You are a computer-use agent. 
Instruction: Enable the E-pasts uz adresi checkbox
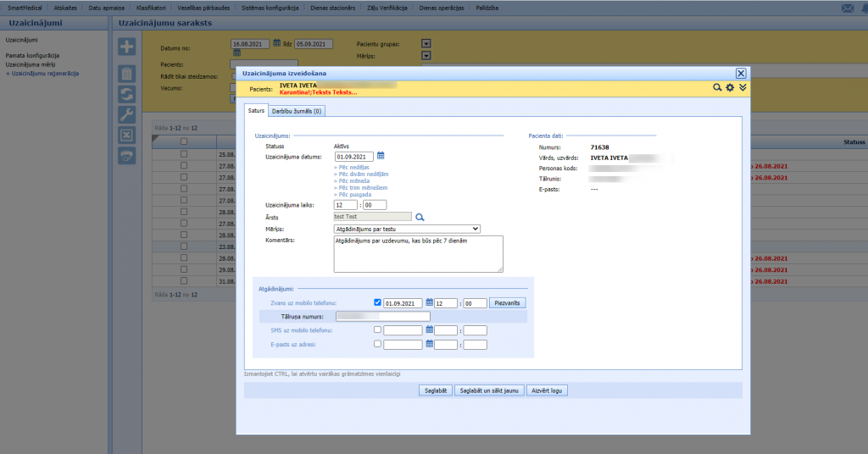tap(377, 344)
